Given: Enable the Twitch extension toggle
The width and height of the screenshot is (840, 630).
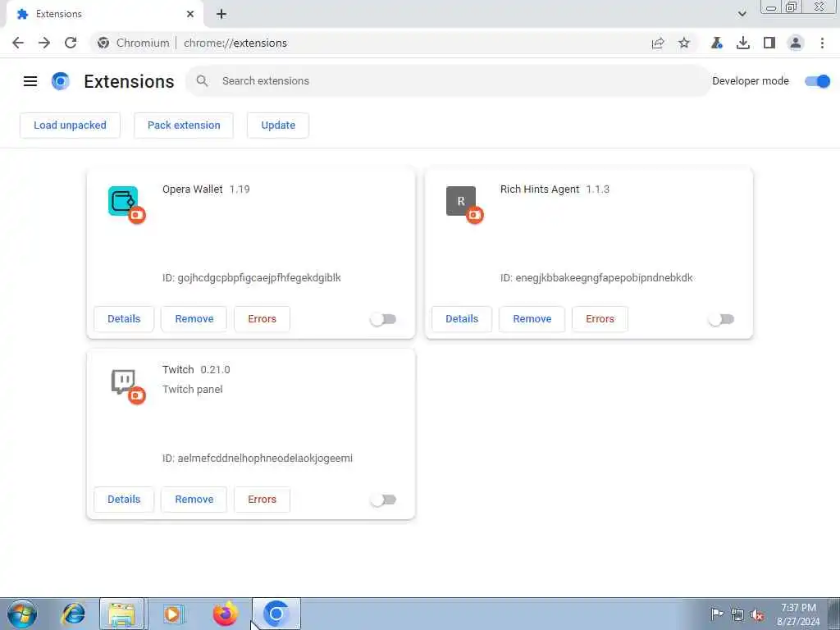Looking at the screenshot, I should coord(383,500).
